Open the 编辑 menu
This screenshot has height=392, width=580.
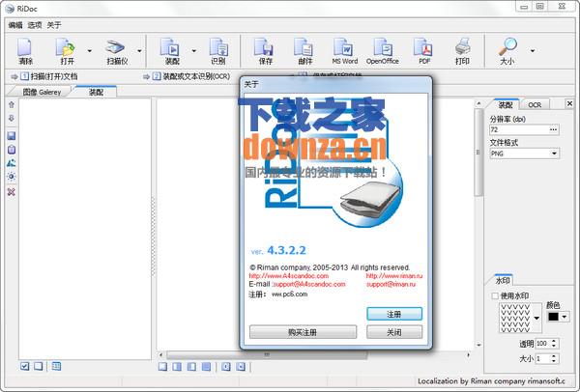[x=15, y=25]
